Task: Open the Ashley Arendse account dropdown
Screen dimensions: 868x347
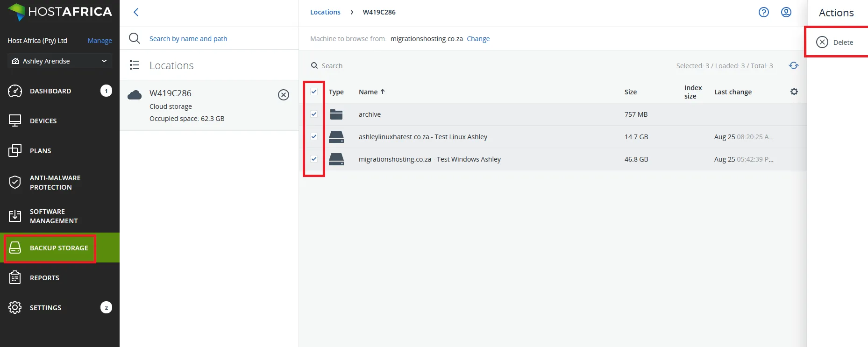Action: [60, 61]
